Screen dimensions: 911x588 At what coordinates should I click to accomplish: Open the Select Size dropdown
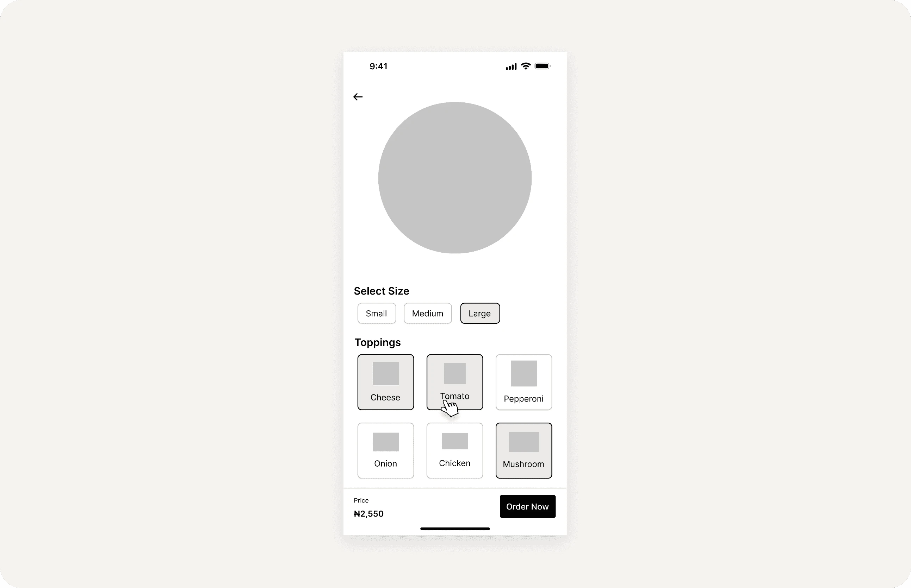point(381,290)
